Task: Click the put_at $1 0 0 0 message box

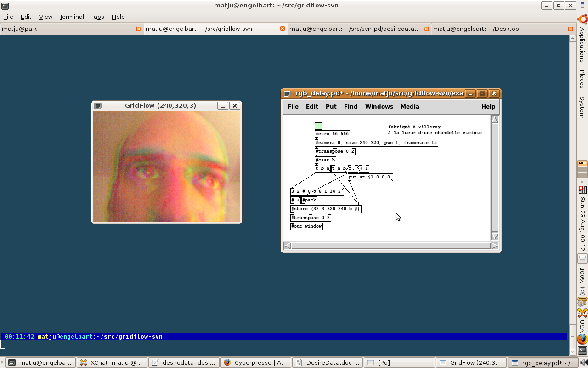Action: 370,177
